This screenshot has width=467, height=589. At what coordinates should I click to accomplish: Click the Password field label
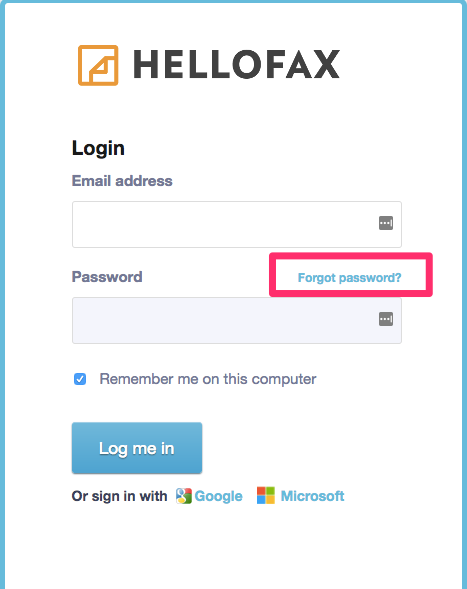pyautogui.click(x=107, y=277)
